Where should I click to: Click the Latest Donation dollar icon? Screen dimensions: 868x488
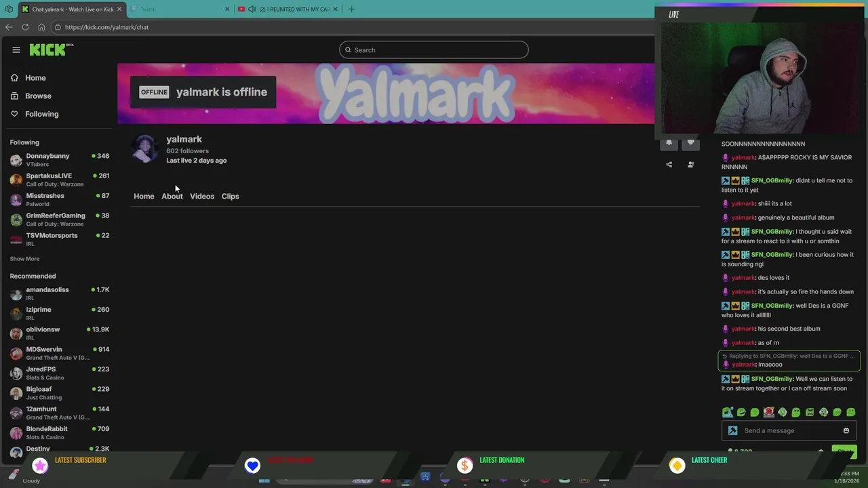click(x=465, y=466)
